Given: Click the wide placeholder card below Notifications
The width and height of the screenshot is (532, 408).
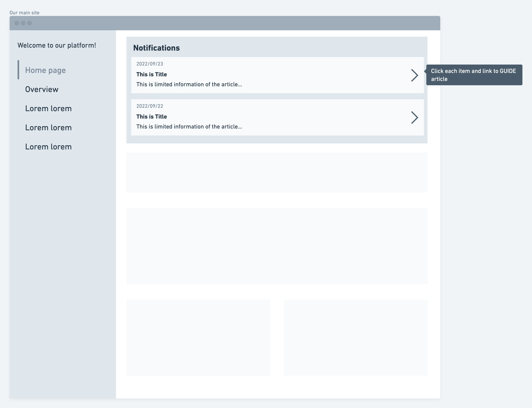Looking at the screenshot, I should click(277, 173).
